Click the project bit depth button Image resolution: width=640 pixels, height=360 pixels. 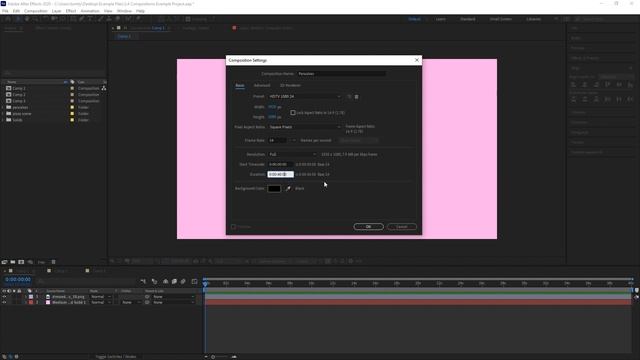41,262
